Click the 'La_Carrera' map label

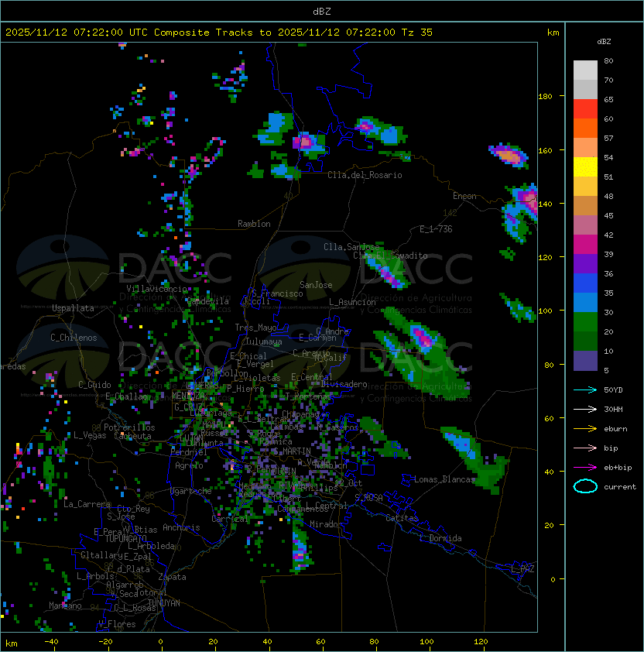coord(87,504)
